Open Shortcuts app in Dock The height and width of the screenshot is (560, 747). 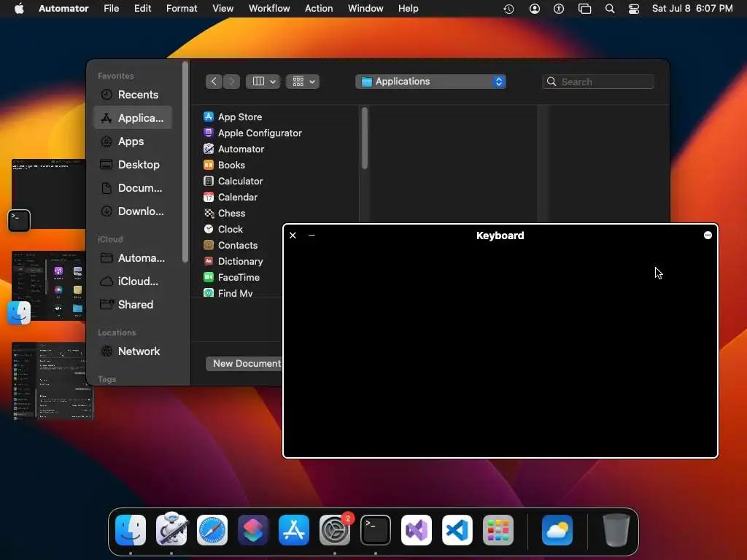click(x=253, y=530)
